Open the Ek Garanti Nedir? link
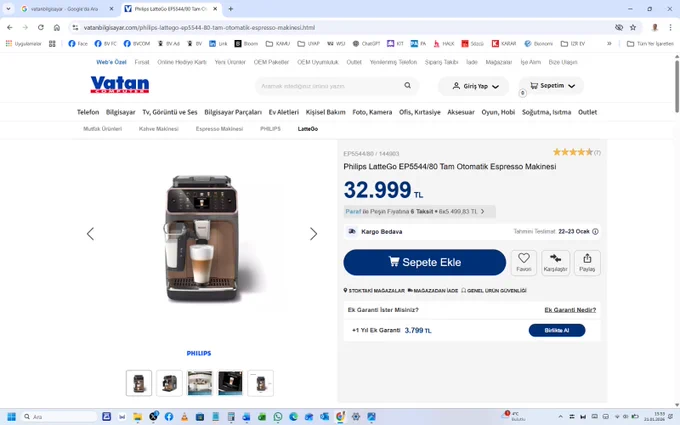 [x=570, y=310]
